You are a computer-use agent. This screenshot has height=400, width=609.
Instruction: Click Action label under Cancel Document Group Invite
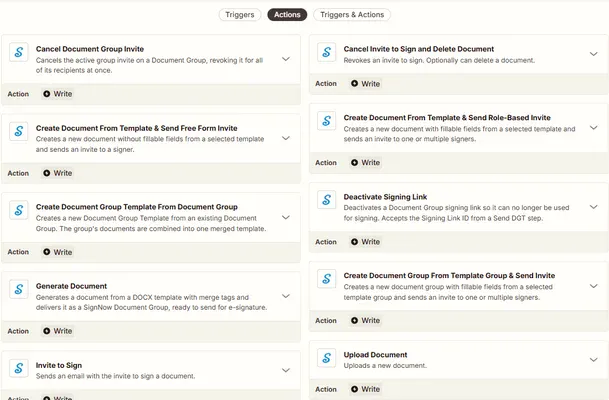click(x=18, y=94)
